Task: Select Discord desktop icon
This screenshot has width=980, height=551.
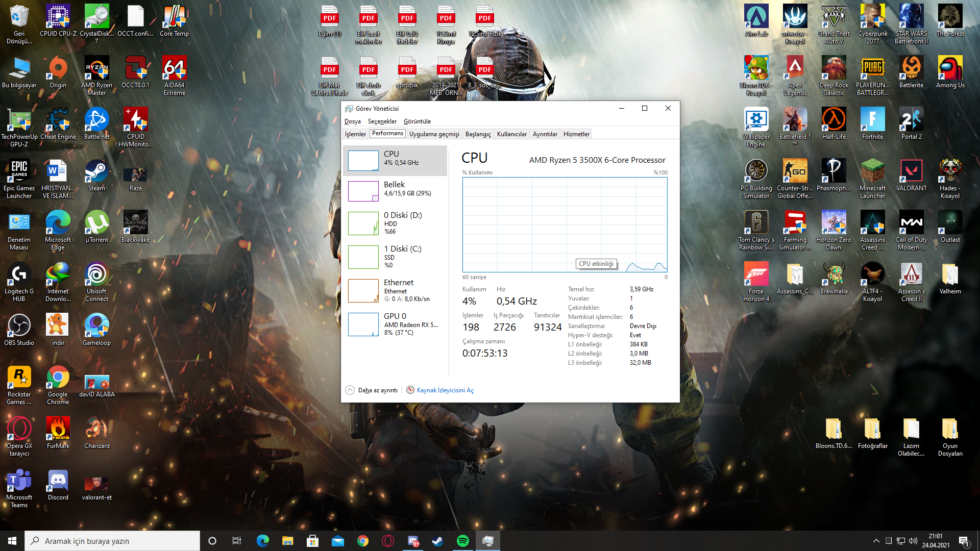Action: click(58, 484)
